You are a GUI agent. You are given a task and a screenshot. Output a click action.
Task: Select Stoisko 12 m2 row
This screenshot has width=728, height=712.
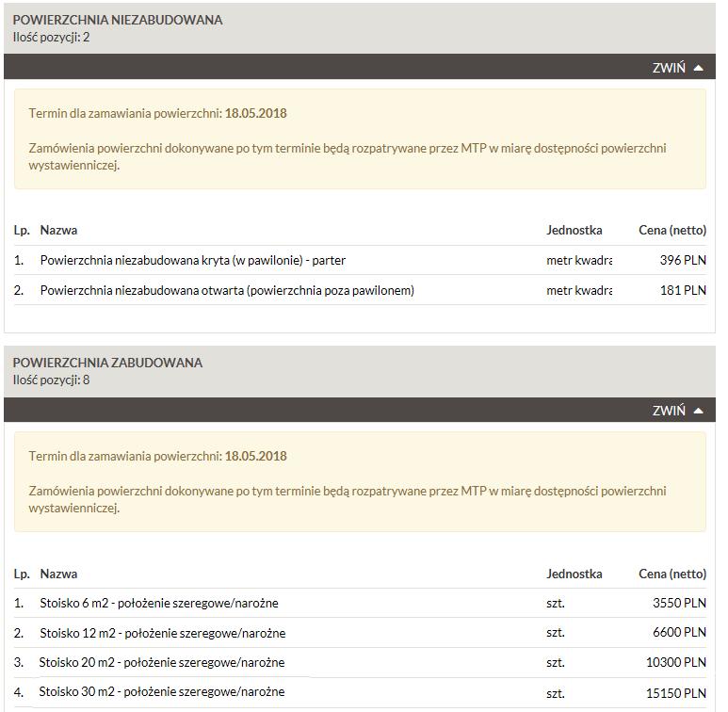pyautogui.click(x=360, y=633)
